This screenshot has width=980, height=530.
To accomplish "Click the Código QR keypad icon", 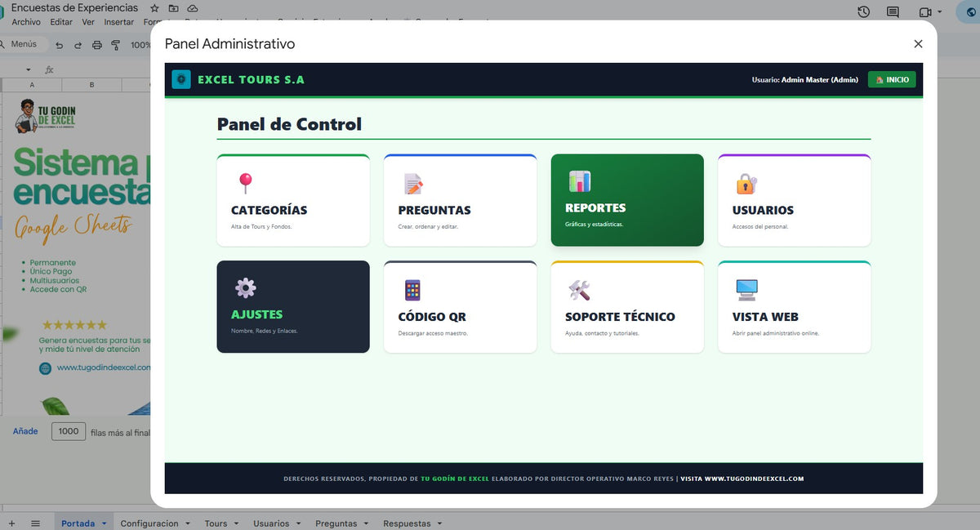I will point(412,290).
